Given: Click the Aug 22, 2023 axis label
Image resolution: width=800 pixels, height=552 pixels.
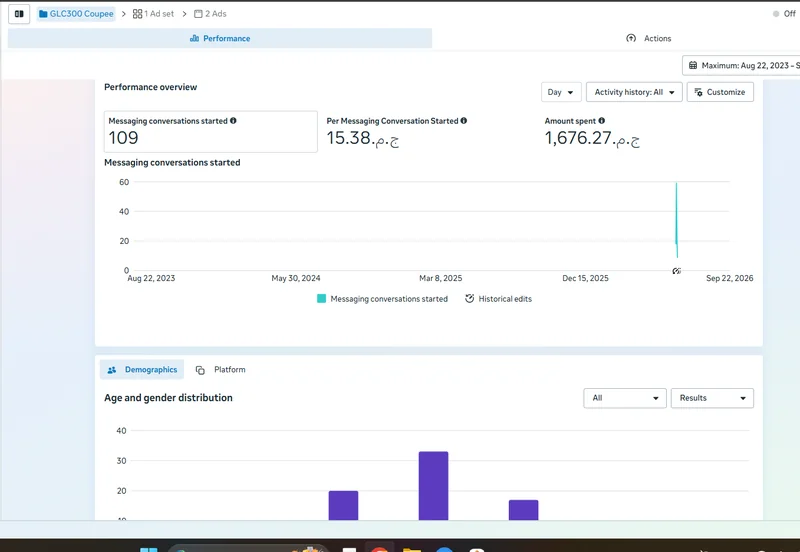Looking at the screenshot, I should pos(151,278).
